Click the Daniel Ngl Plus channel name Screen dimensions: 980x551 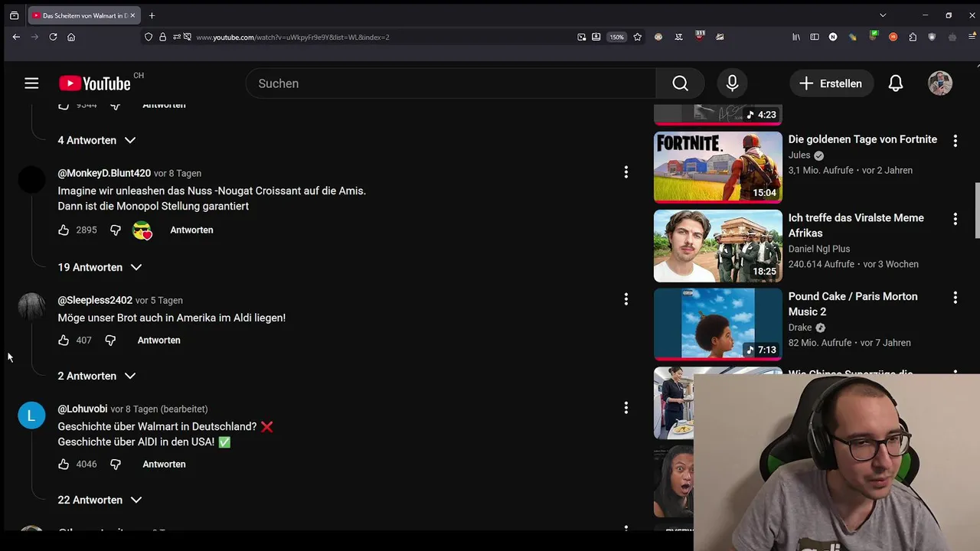[x=819, y=249]
